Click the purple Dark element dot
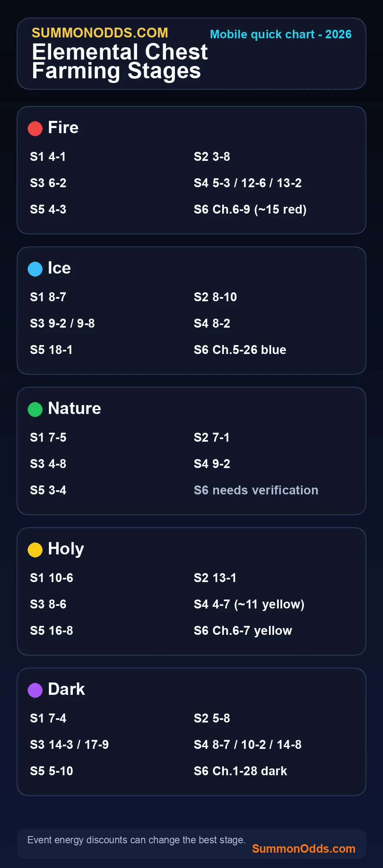The height and width of the screenshot is (868, 383). [x=35, y=690]
